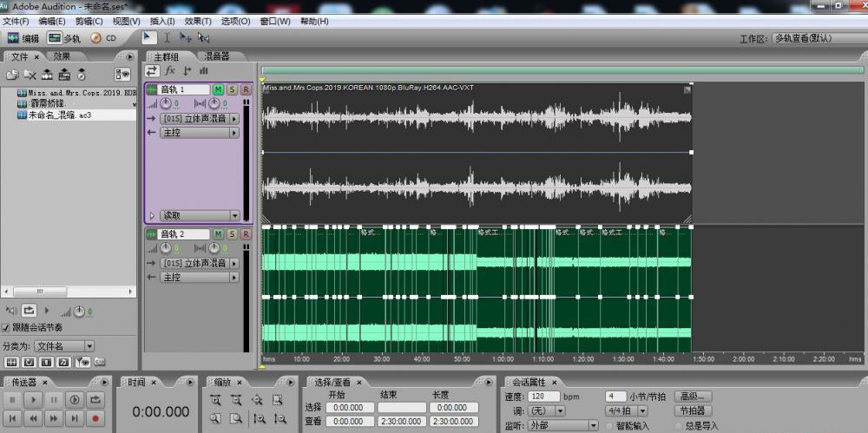Select the Scrub tool
The image size is (868, 433).
click(x=204, y=37)
